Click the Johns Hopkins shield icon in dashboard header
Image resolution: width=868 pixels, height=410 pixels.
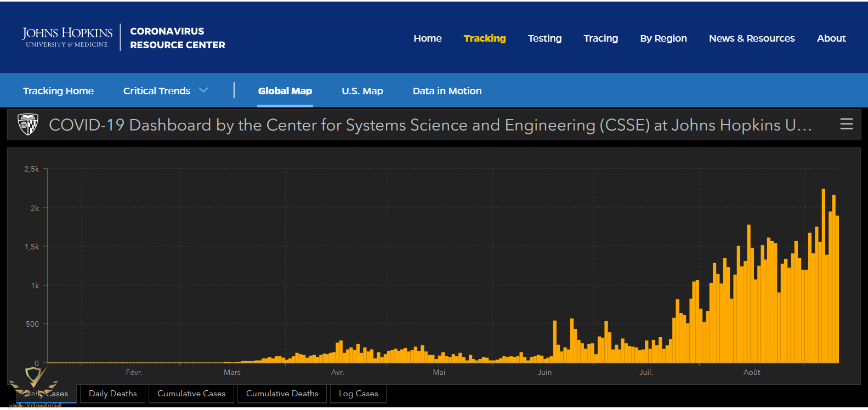(x=28, y=124)
